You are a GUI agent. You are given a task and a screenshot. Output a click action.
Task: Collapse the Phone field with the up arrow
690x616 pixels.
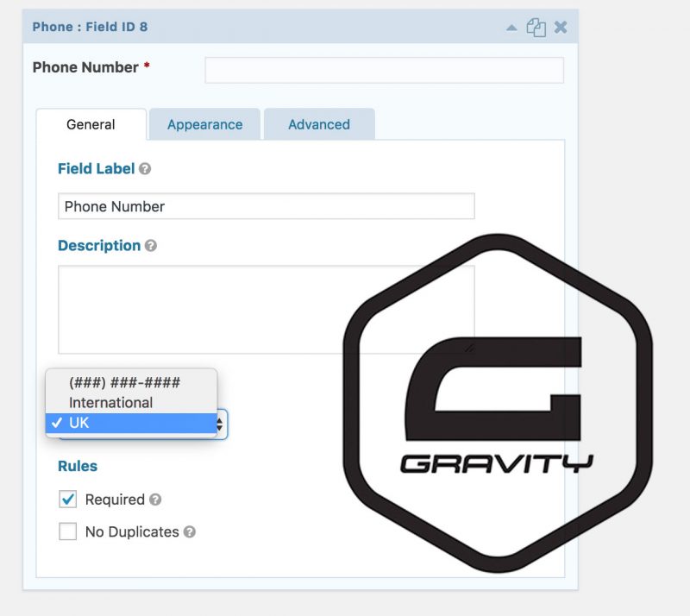coord(511,28)
